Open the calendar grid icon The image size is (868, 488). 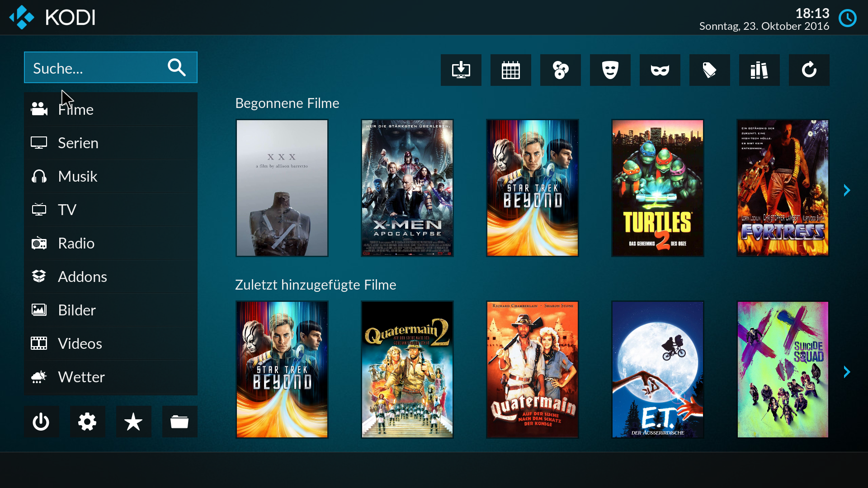(510, 70)
